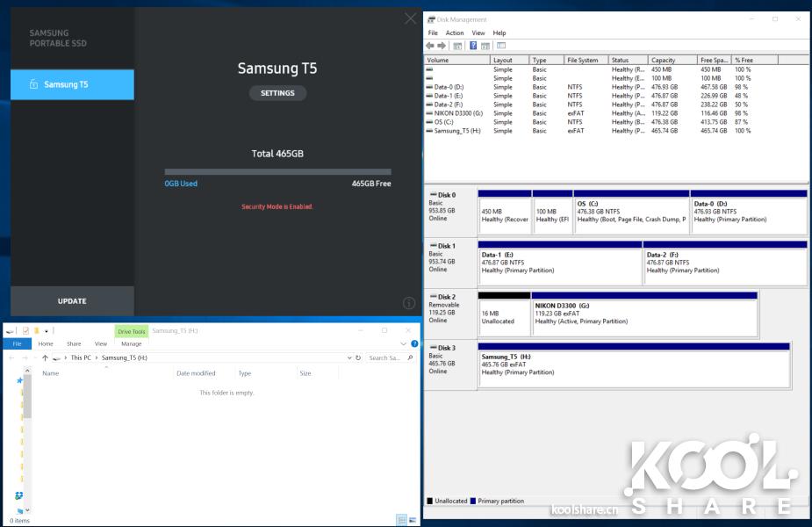
Task: Click the show/hide console tree toolbar icon
Action: (457, 47)
